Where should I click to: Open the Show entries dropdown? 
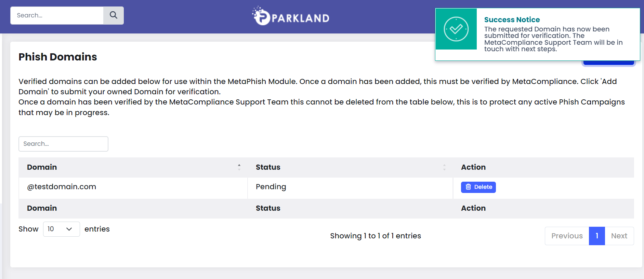62,229
